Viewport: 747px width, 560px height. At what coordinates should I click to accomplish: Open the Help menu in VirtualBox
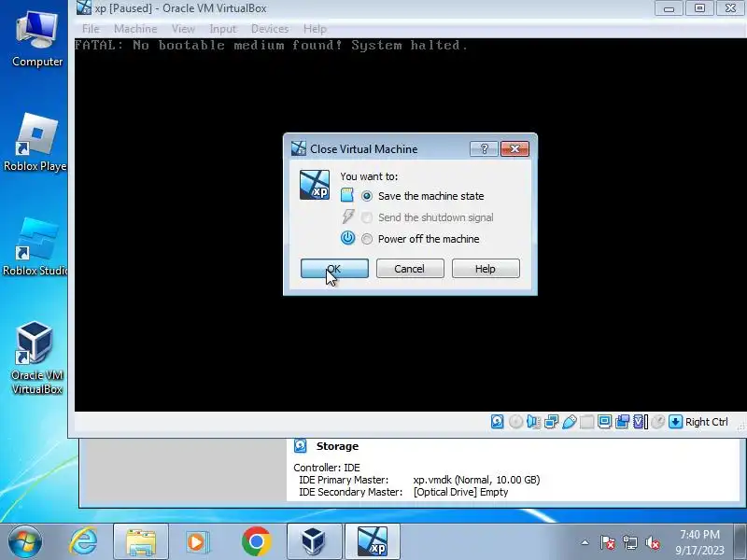315,29
